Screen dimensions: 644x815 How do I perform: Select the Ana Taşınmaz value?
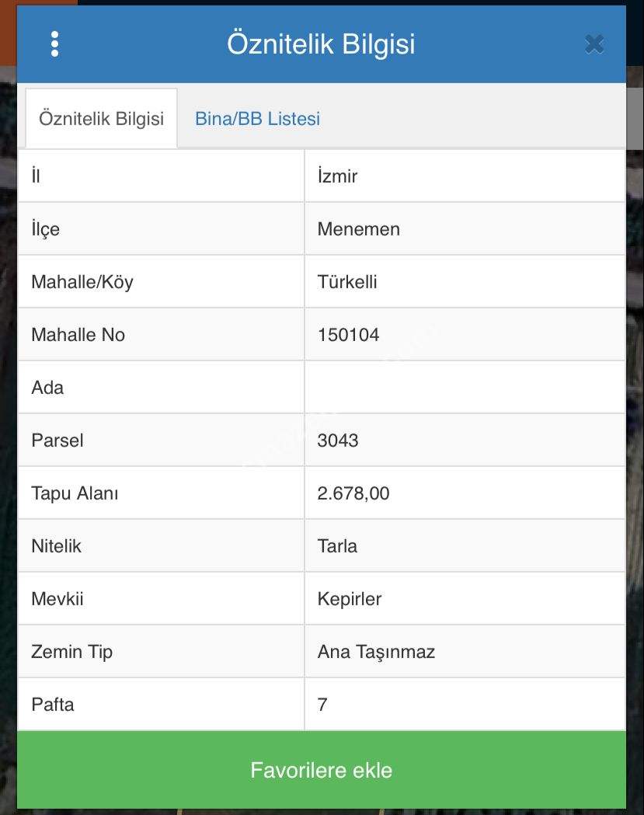point(376,652)
